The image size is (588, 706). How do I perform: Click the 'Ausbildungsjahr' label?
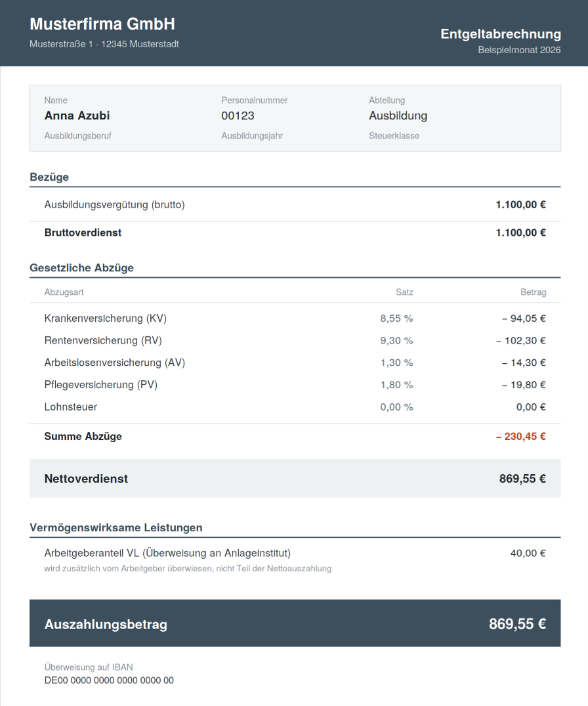tap(252, 136)
